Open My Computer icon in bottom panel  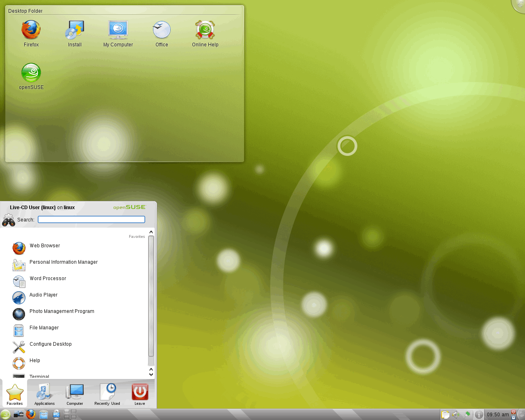[57, 414]
